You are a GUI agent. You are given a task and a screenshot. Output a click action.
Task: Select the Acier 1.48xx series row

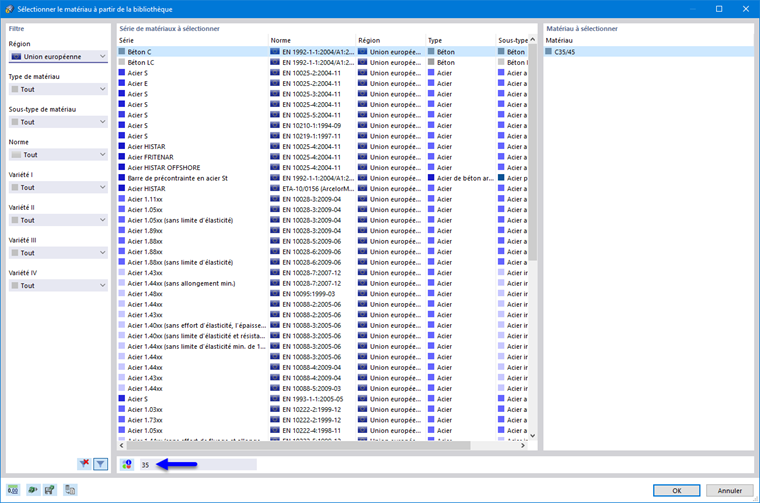[x=323, y=294]
